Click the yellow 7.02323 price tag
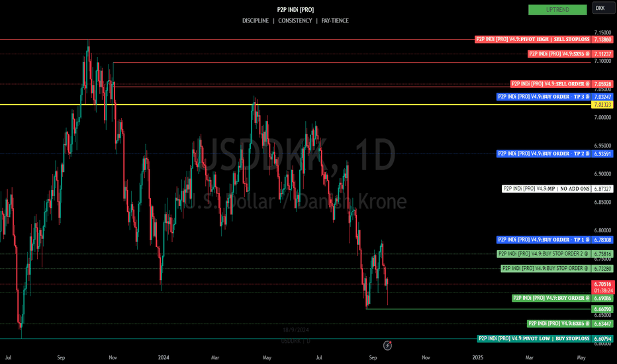617x364 pixels. pyautogui.click(x=602, y=105)
